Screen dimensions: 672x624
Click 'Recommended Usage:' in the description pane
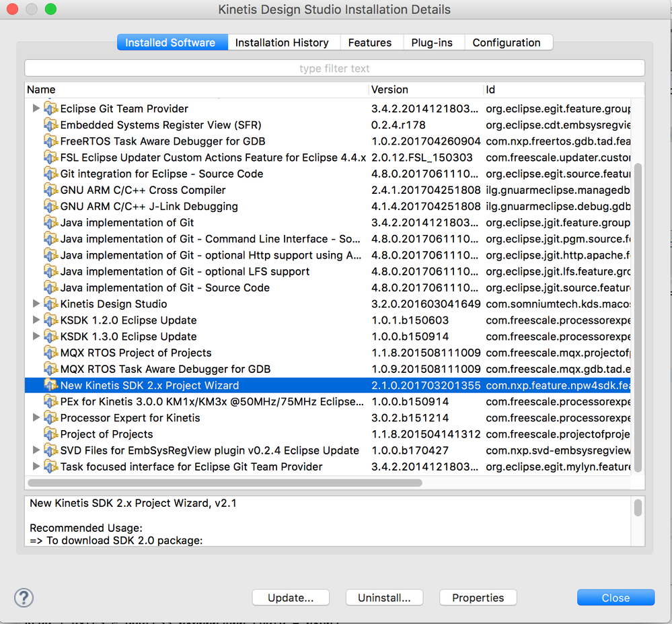pyautogui.click(x=85, y=528)
